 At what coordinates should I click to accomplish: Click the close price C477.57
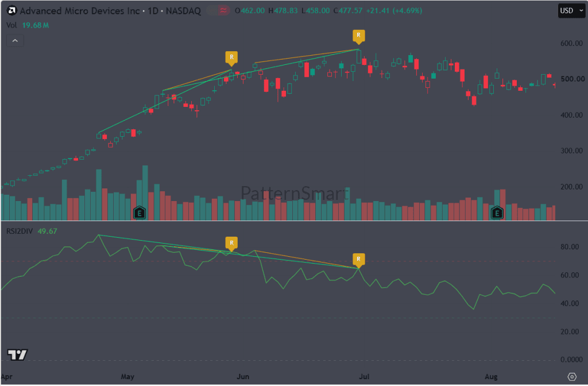348,10
